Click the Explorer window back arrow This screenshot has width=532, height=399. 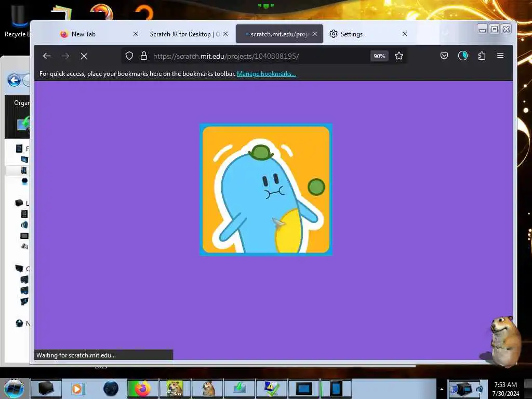coord(14,81)
